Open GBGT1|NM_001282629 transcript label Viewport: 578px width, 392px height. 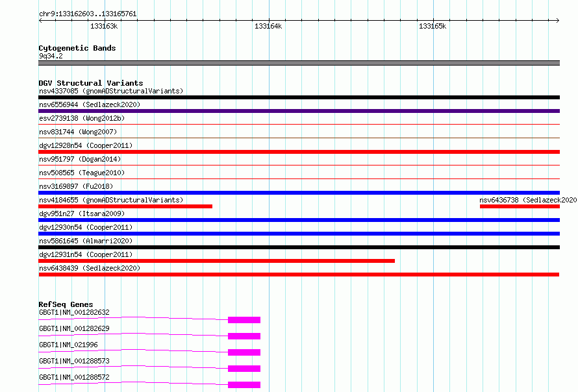point(74,328)
